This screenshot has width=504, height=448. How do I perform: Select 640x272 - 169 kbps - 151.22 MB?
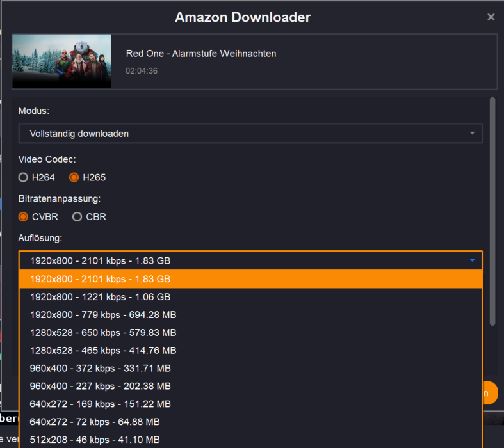(x=250, y=404)
